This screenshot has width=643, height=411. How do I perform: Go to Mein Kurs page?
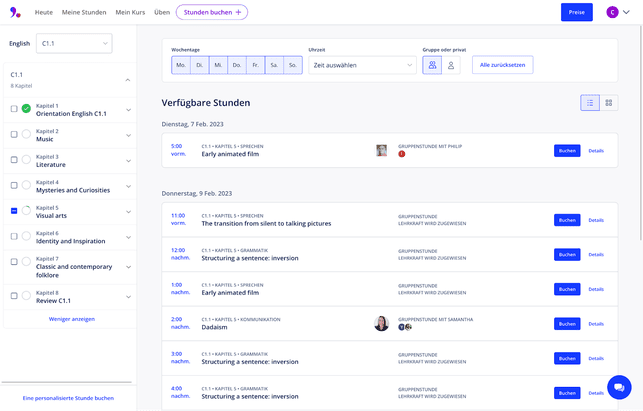130,12
